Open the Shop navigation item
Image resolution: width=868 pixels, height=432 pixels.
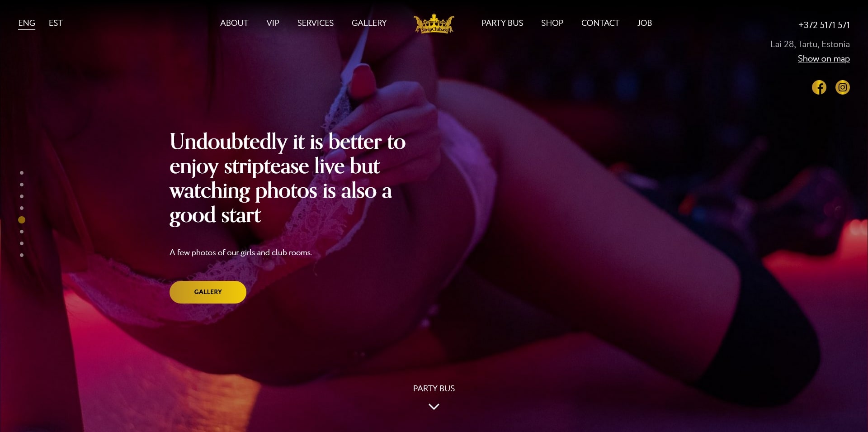tap(552, 23)
